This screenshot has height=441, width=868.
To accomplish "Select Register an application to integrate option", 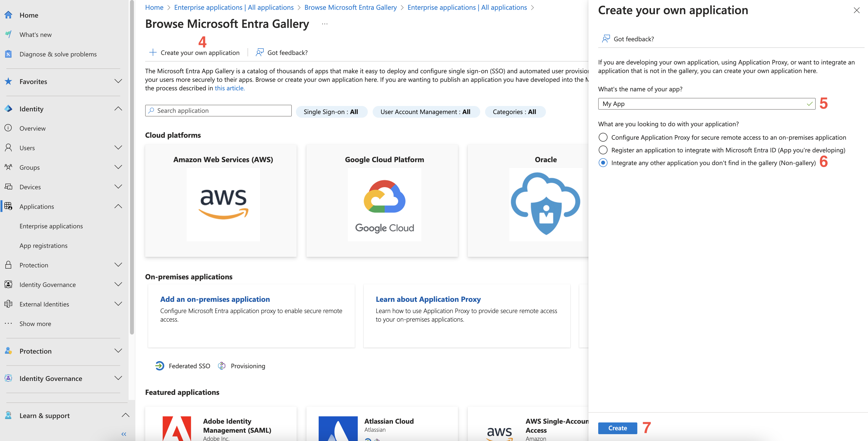I will 603,150.
